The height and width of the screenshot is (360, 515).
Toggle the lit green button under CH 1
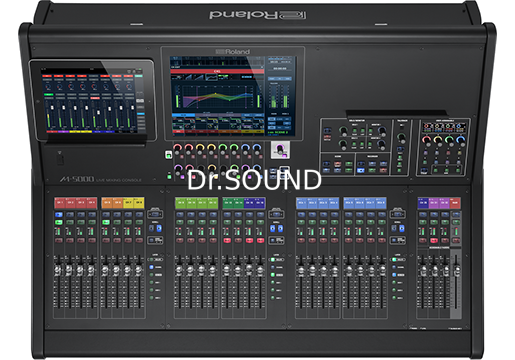coord(59,222)
